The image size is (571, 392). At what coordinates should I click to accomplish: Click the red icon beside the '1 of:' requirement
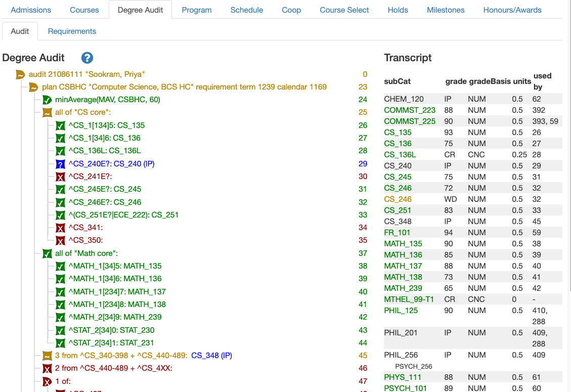point(47,381)
